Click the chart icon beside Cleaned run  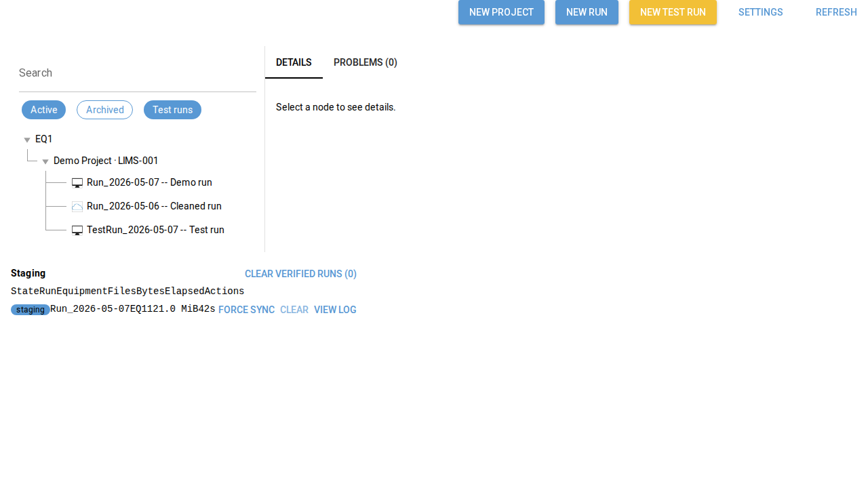pos(77,207)
